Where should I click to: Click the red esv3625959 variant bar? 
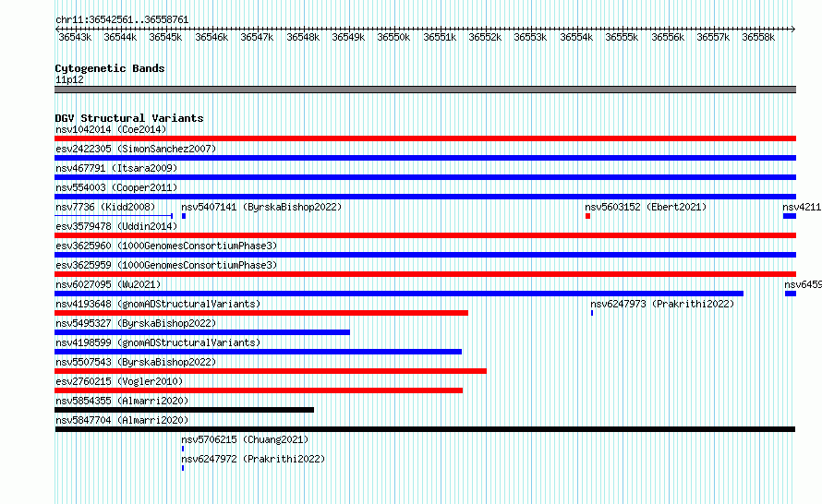(425, 274)
